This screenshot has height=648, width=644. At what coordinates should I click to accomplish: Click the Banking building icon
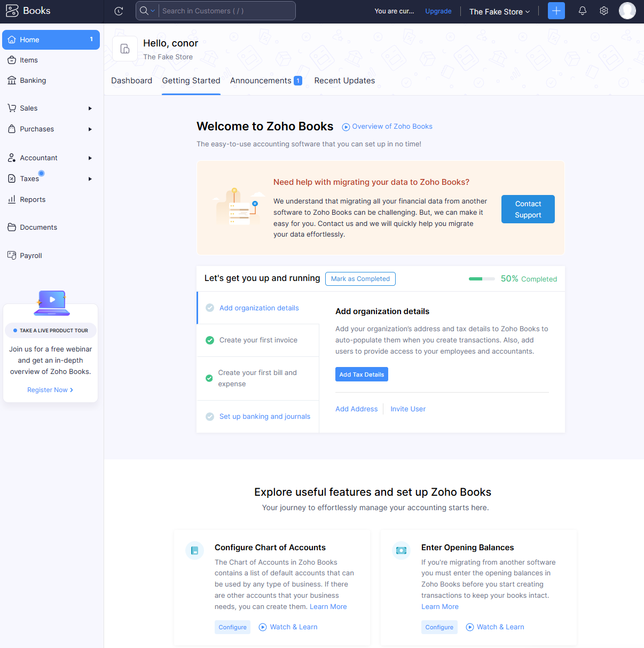click(12, 80)
